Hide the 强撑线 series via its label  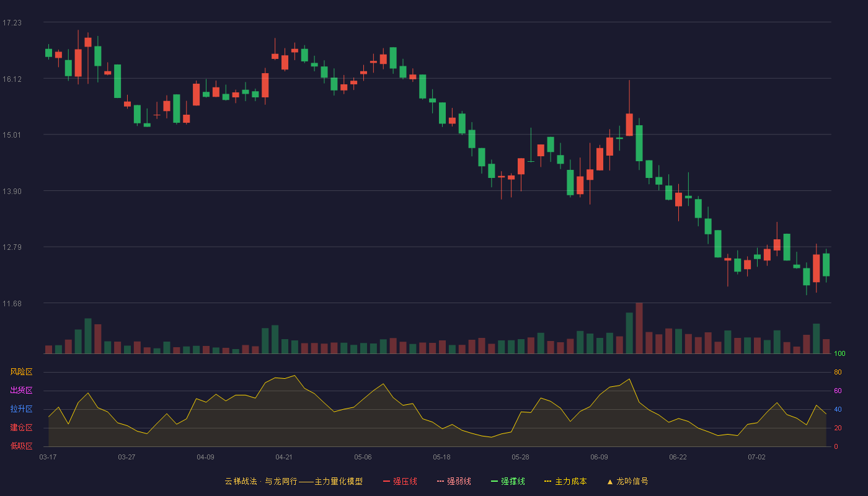click(513, 481)
